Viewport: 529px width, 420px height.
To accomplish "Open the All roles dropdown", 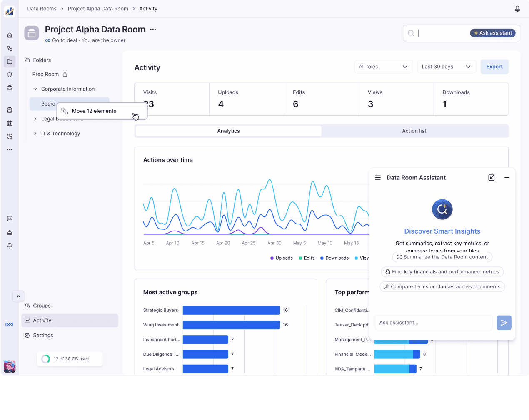I will 384,67.
